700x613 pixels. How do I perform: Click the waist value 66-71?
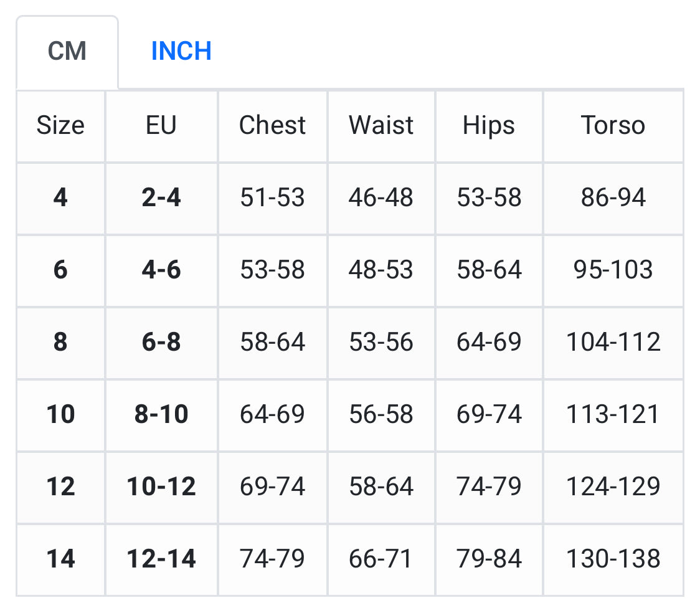pyautogui.click(x=381, y=559)
